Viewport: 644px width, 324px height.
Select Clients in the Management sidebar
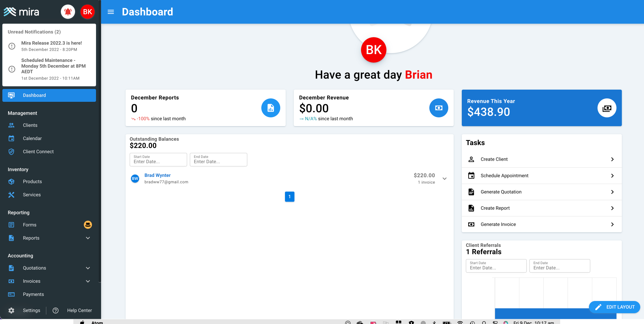[x=30, y=125]
